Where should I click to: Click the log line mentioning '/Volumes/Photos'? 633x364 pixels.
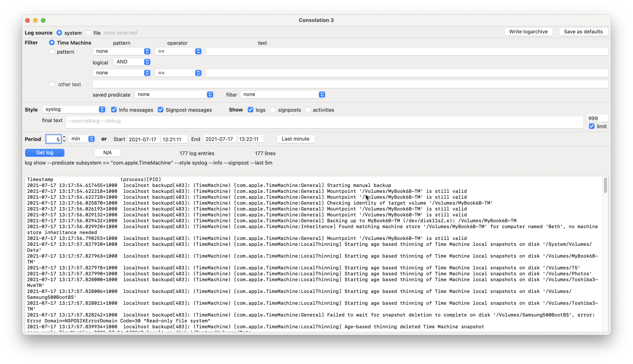tap(309, 274)
